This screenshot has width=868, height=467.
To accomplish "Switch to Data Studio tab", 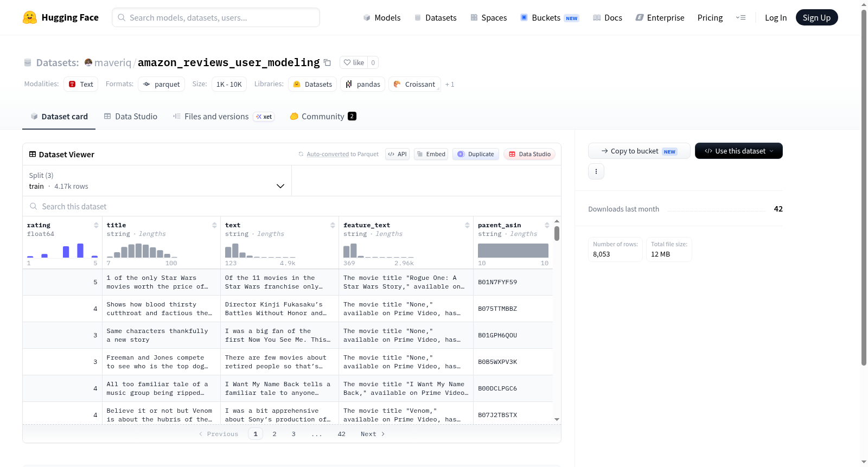I will [131, 116].
